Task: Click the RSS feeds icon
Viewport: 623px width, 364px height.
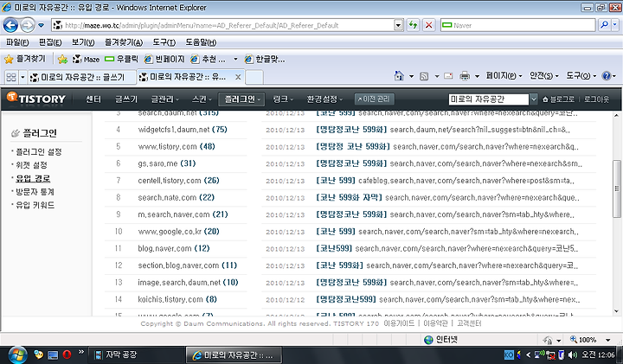Action: click(x=424, y=76)
